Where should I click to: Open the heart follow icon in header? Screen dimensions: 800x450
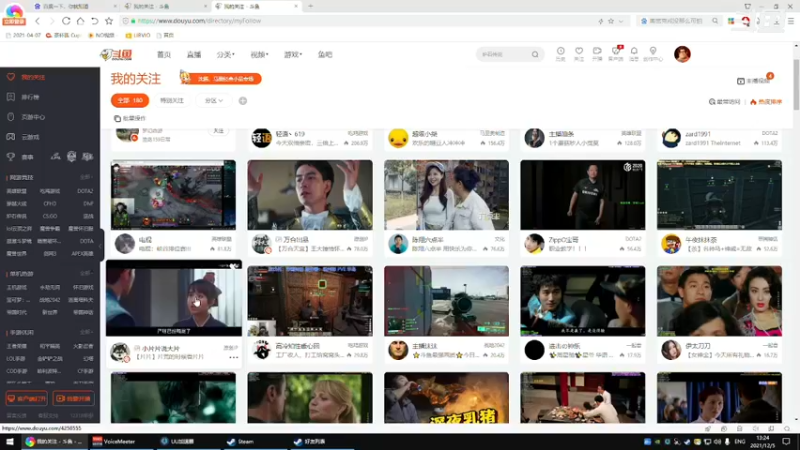coord(579,54)
